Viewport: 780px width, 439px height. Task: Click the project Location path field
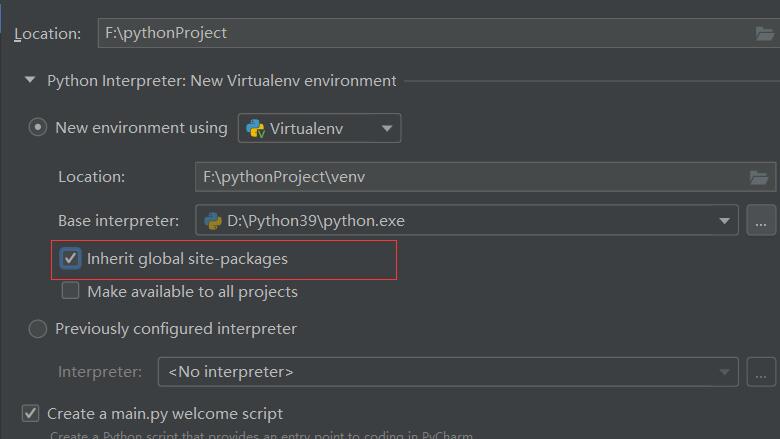point(420,33)
